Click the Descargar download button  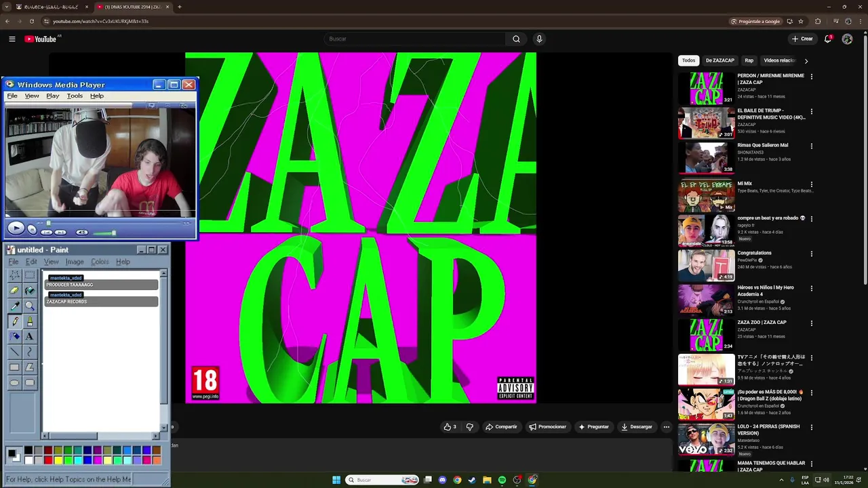[x=636, y=427]
